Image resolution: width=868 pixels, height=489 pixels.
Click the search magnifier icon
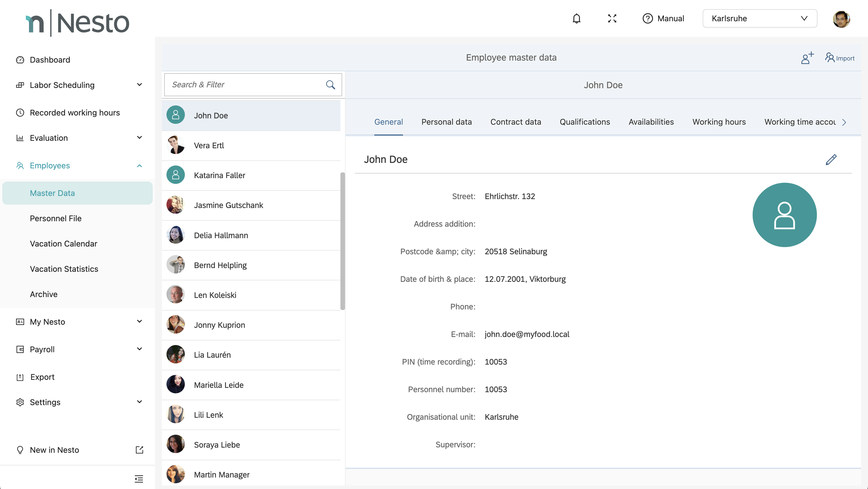[x=330, y=85]
